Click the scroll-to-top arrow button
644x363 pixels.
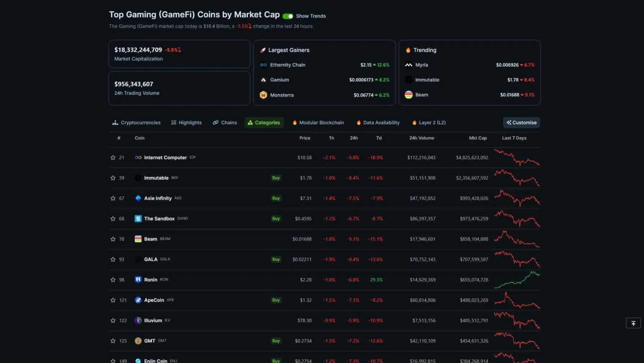[634, 323]
